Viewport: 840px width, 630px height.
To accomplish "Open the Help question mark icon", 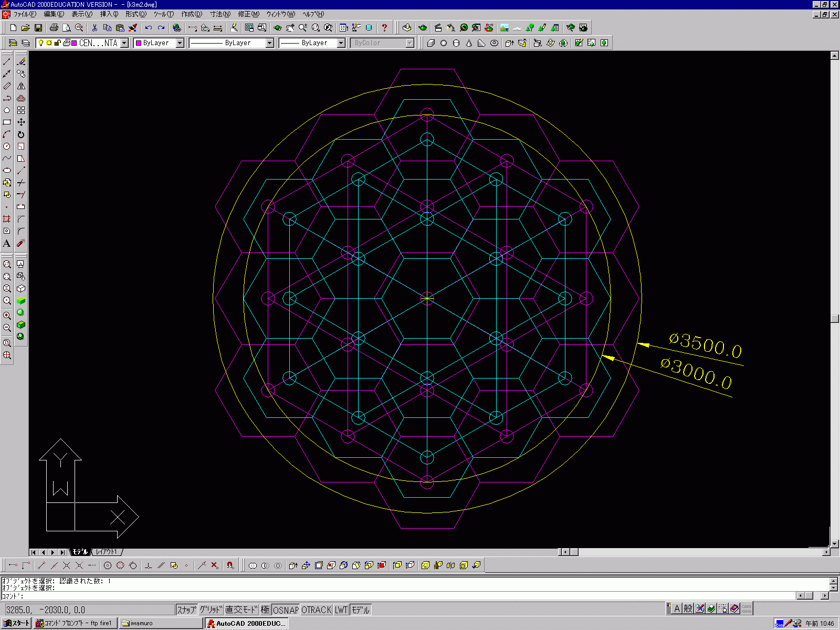I will [x=384, y=28].
